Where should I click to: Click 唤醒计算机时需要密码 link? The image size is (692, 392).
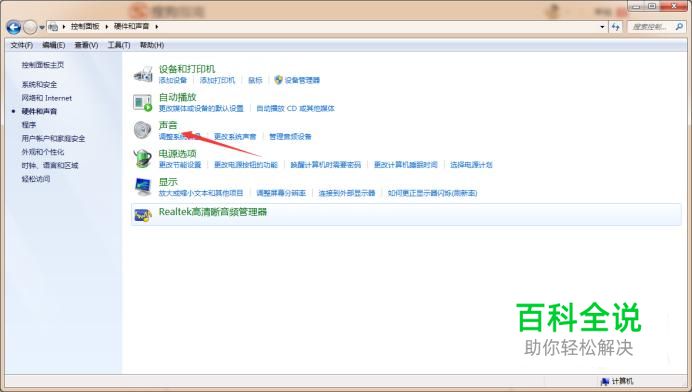(x=326, y=165)
